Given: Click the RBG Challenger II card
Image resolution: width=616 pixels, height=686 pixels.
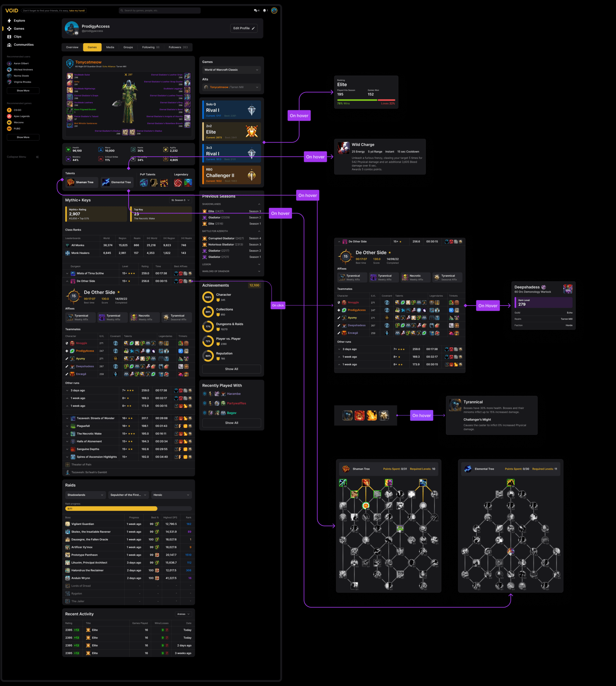Looking at the screenshot, I should tap(232, 175).
